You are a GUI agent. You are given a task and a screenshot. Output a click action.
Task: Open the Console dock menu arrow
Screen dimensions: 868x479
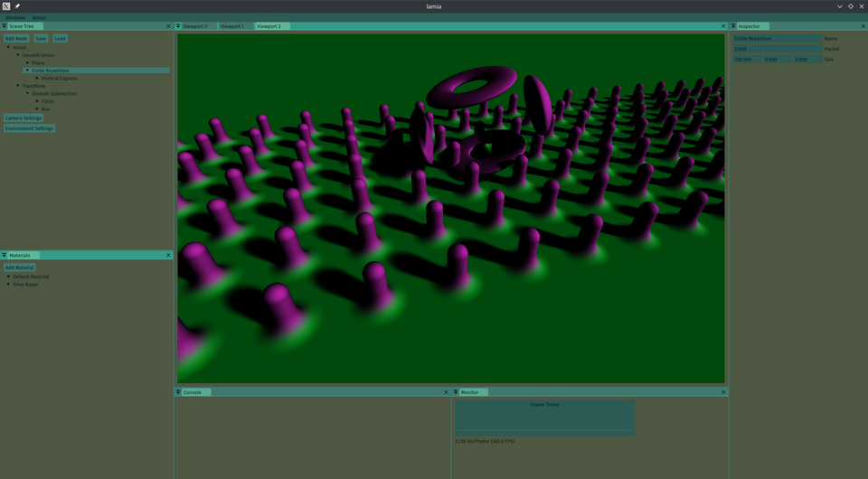tap(178, 392)
